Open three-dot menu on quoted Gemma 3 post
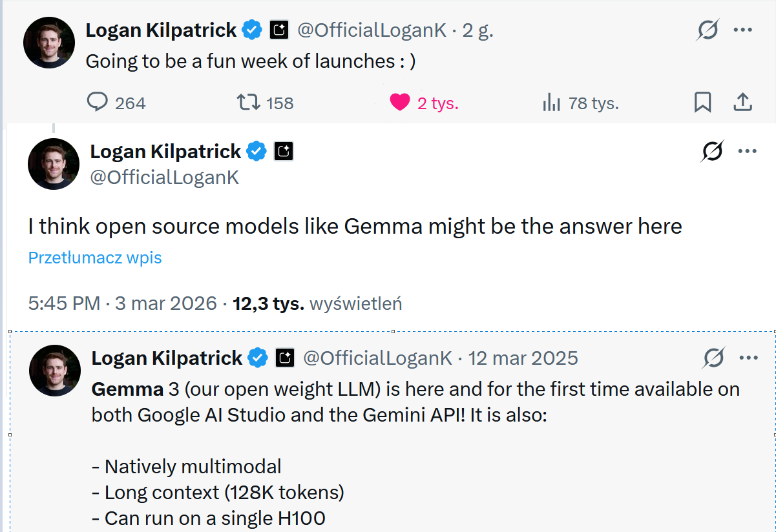 pos(748,358)
